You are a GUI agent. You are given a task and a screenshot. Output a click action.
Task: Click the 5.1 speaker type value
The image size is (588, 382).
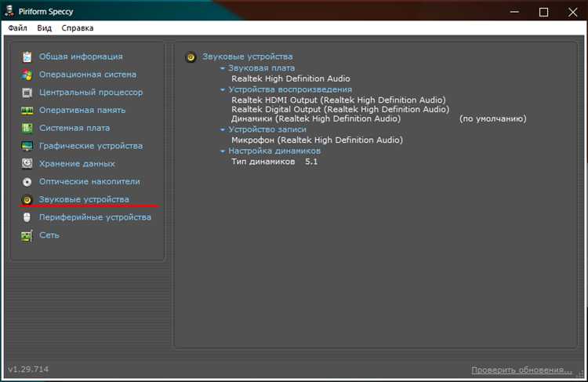click(x=311, y=162)
